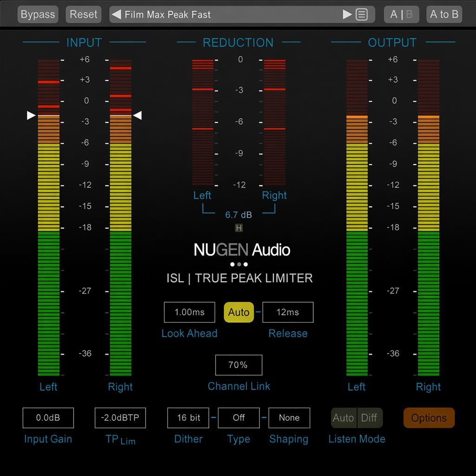The height and width of the screenshot is (476, 476).
Task: Open the 16 bit Dither dropdown
Action: 188,418
